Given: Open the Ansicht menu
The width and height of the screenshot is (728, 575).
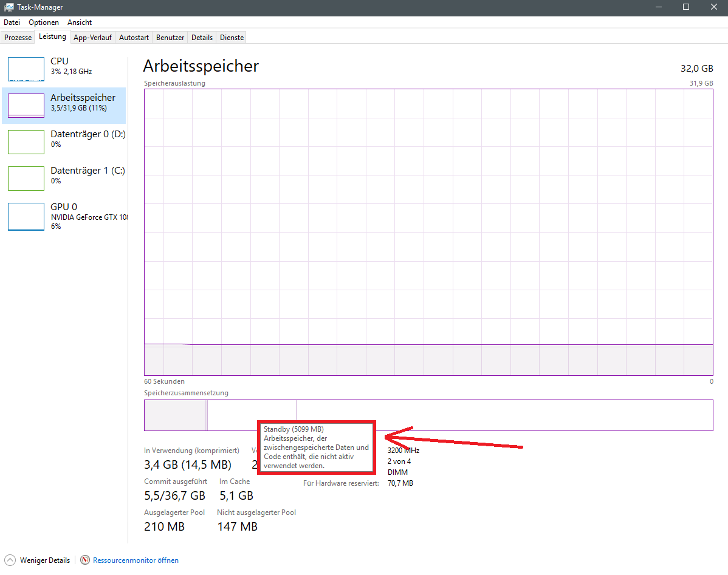Looking at the screenshot, I should pos(79,22).
